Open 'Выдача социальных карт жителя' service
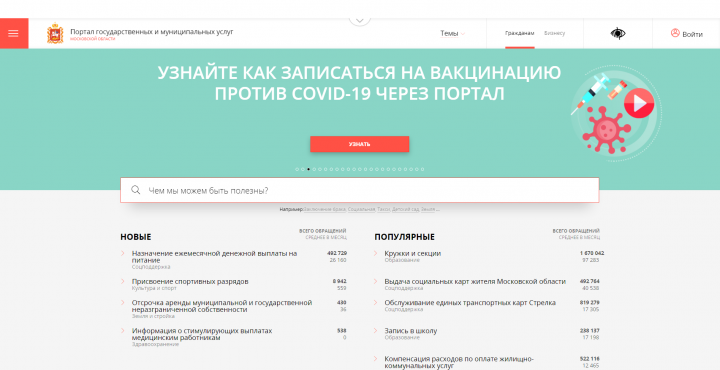 tap(475, 281)
